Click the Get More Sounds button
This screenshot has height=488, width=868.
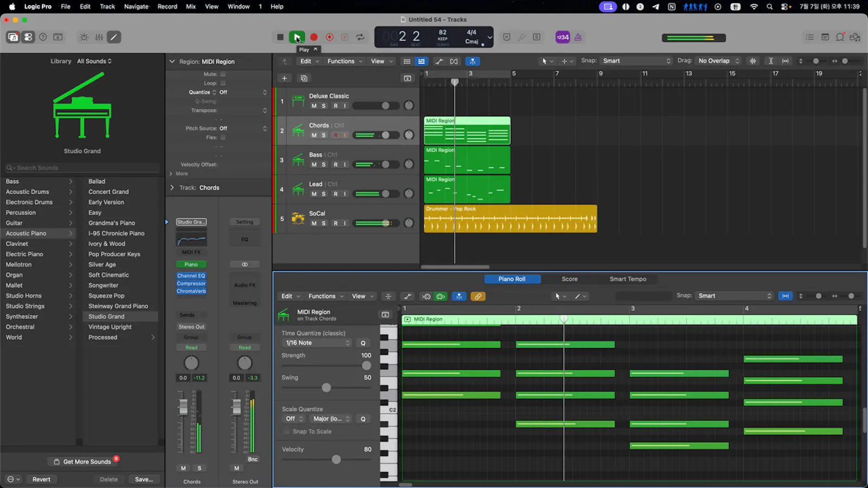82,461
